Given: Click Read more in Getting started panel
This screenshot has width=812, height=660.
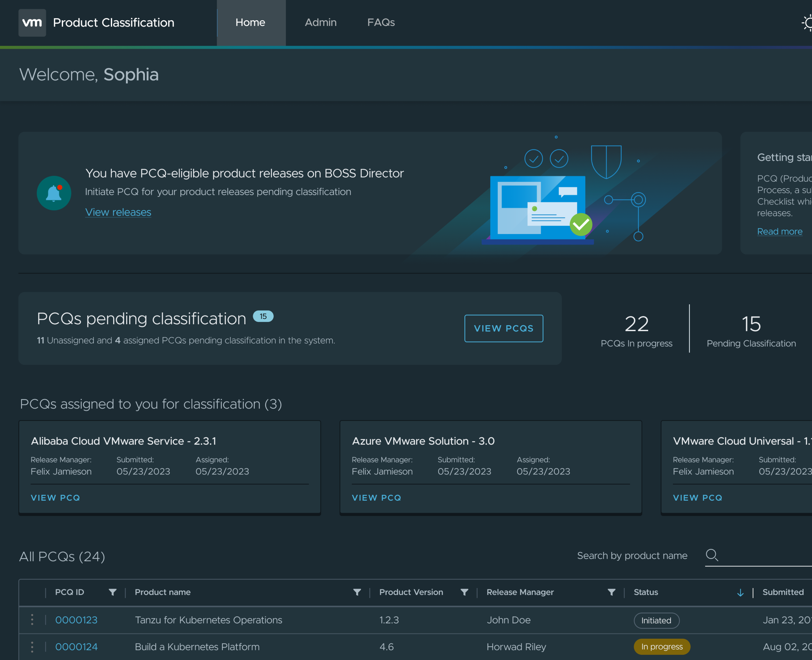Looking at the screenshot, I should point(780,231).
